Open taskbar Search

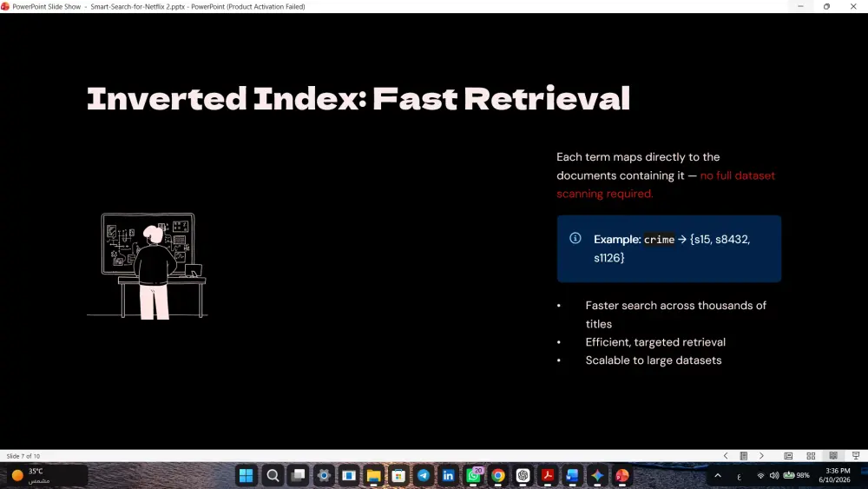coord(273,475)
